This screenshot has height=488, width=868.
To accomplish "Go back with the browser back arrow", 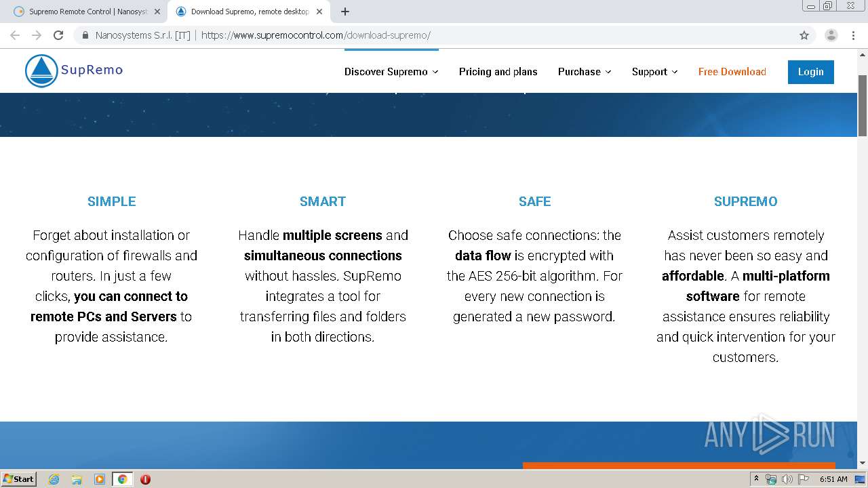I will click(15, 35).
